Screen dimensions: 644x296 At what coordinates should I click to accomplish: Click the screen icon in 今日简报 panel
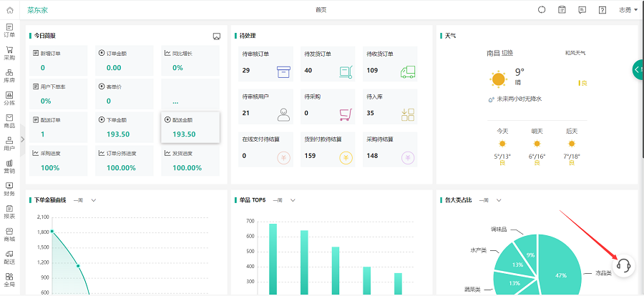[216, 36]
